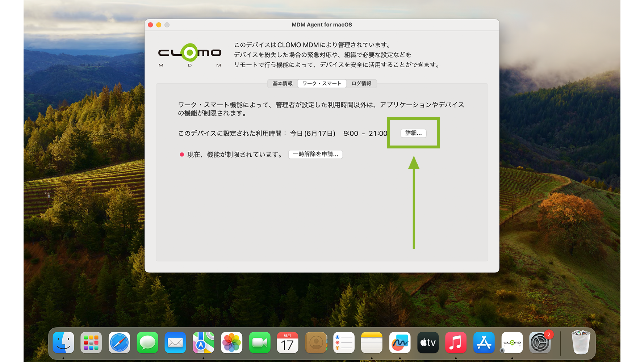Open the ログ情報 tab

361,84
